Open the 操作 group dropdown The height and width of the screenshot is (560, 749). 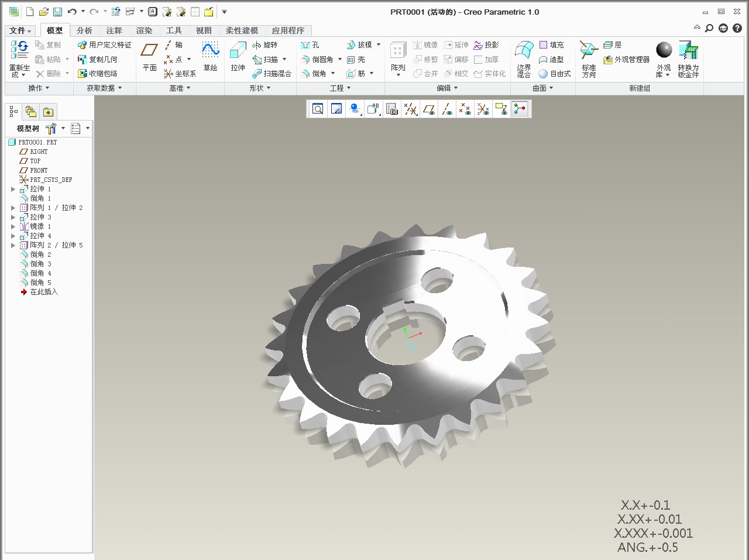pyautogui.click(x=39, y=88)
